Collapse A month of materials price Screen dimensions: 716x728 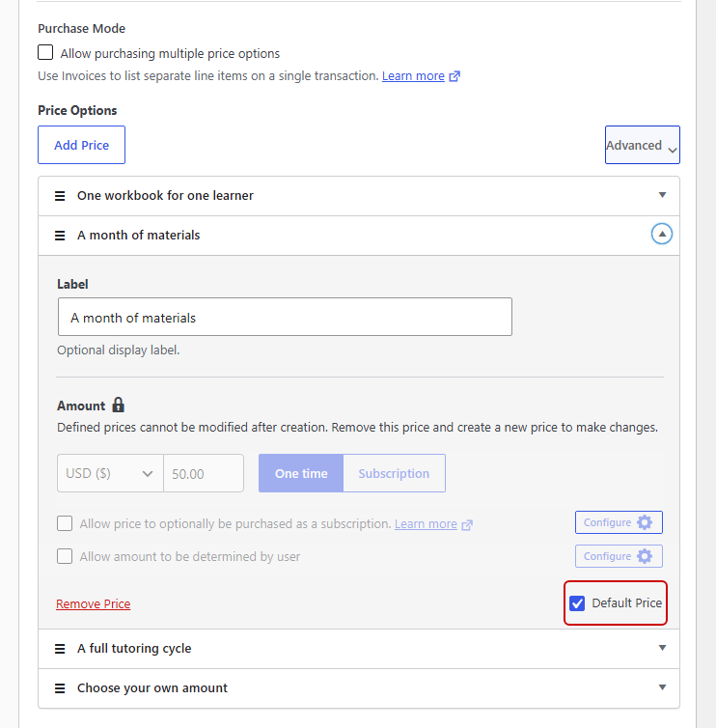click(x=662, y=234)
